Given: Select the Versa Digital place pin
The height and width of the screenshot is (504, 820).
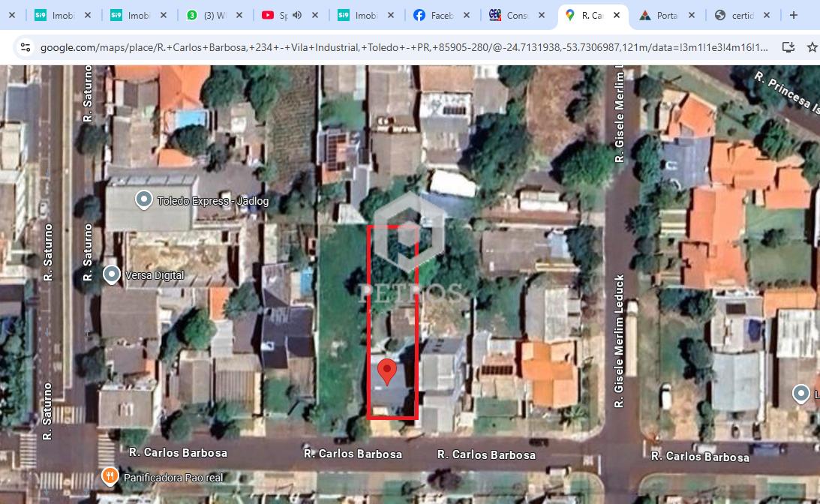Looking at the screenshot, I should (x=112, y=274).
